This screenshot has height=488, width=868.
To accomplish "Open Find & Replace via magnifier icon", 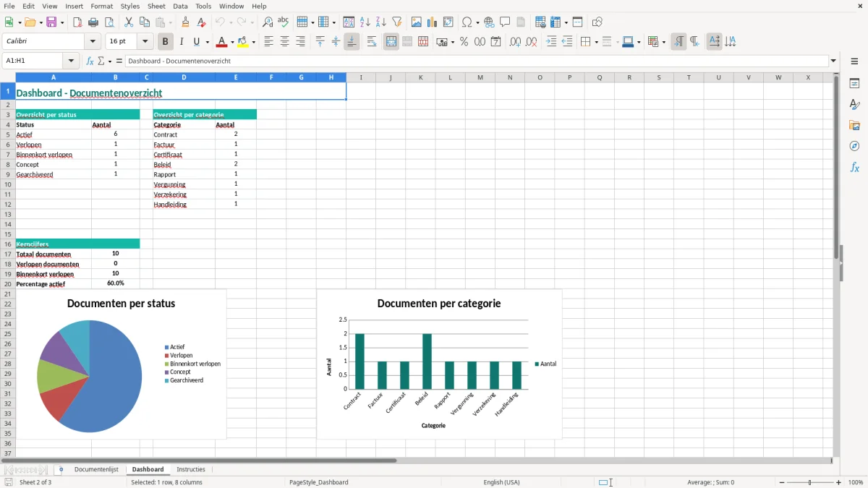I will [268, 22].
